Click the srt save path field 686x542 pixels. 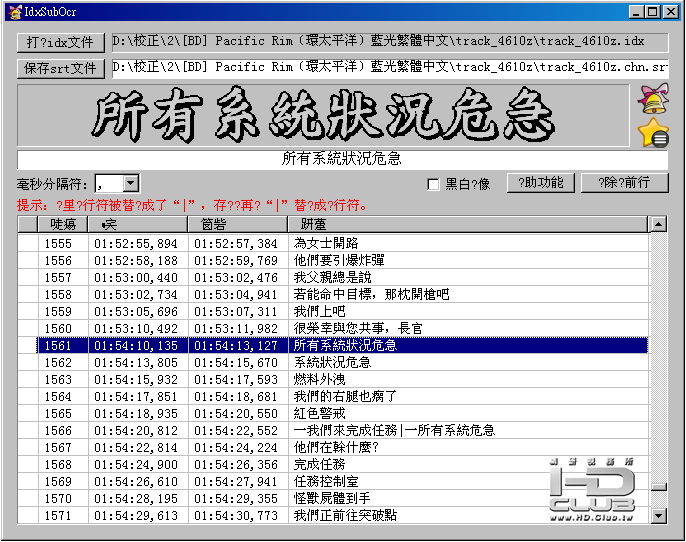coord(390,68)
